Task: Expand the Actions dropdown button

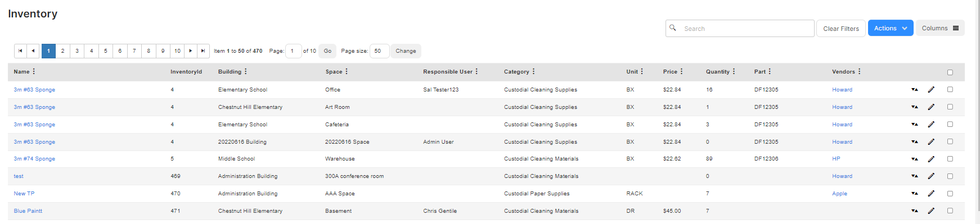Action: point(891,28)
